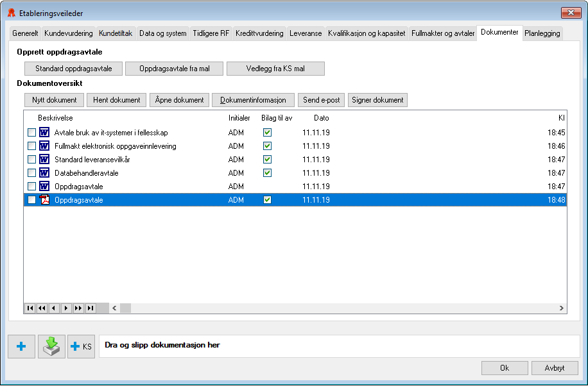Go to previous record arrow
The height and width of the screenshot is (386, 588).
54,308
